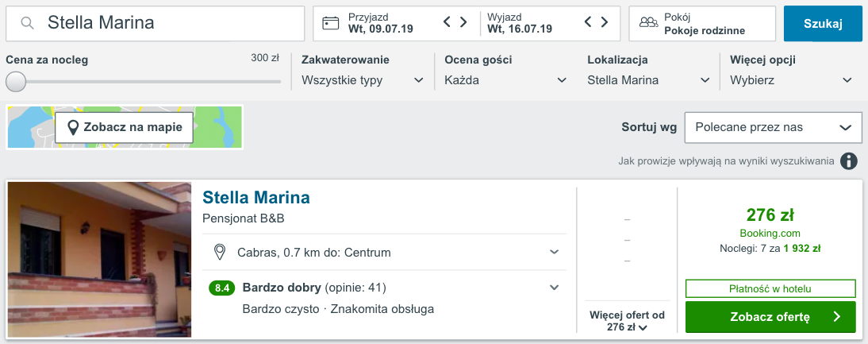The width and height of the screenshot is (868, 344).
Task: Click the location pin next to Cabras
Action: pos(220,253)
